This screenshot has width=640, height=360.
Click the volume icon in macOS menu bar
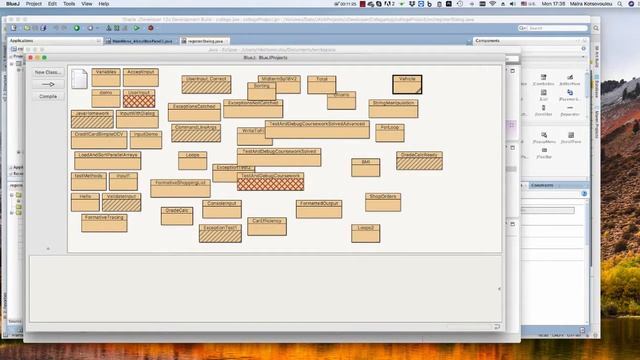pos(512,4)
